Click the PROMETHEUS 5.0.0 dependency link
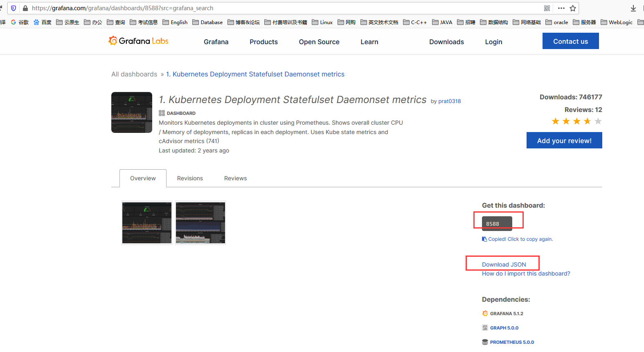The width and height of the screenshot is (644, 352). click(512, 342)
